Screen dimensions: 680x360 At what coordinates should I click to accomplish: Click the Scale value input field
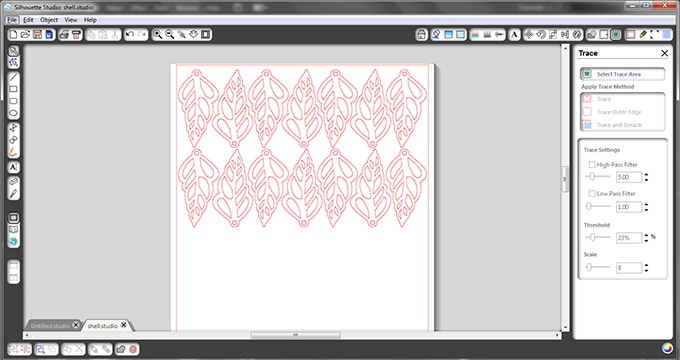(629, 268)
